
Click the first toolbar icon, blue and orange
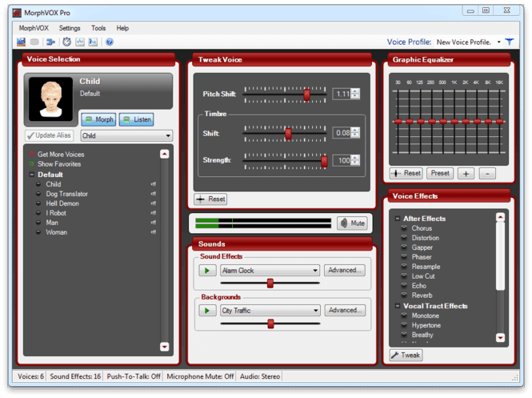(21, 42)
